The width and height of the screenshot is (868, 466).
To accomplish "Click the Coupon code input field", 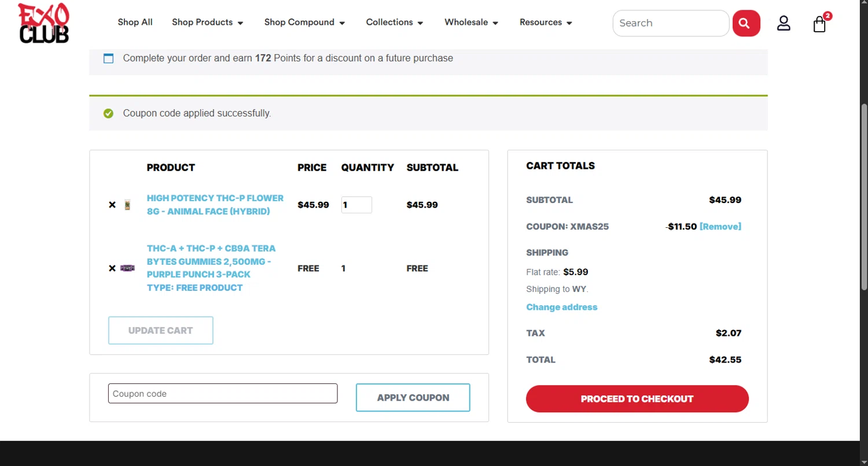I will (x=223, y=393).
